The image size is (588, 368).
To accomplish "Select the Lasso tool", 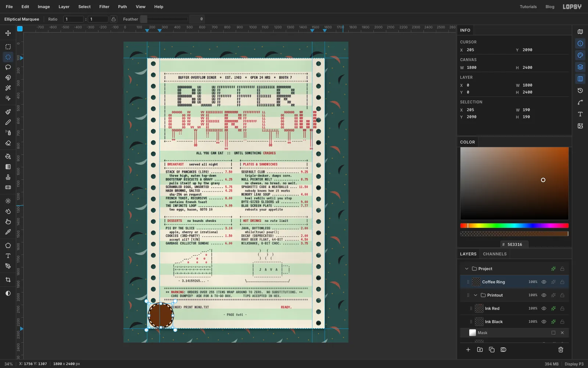I will point(8,67).
